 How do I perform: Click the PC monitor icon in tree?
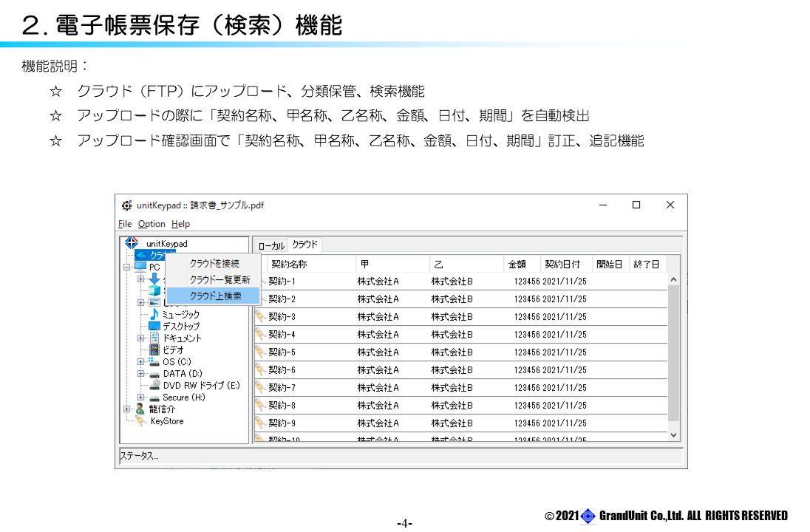tap(140, 267)
